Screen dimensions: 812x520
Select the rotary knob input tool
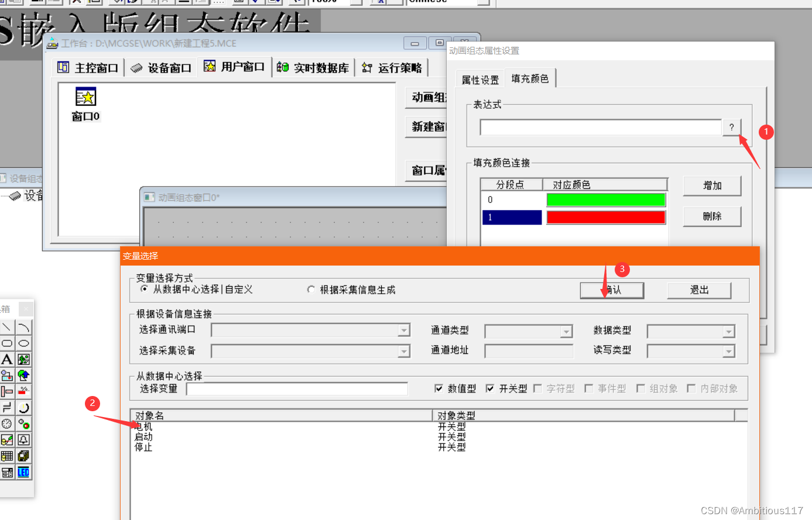(23, 408)
